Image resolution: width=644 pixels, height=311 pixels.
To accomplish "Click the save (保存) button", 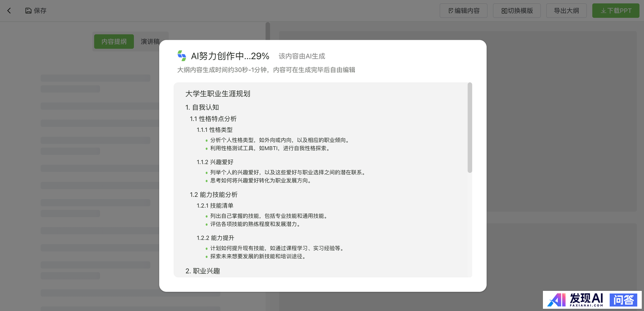I will pyautogui.click(x=36, y=10).
